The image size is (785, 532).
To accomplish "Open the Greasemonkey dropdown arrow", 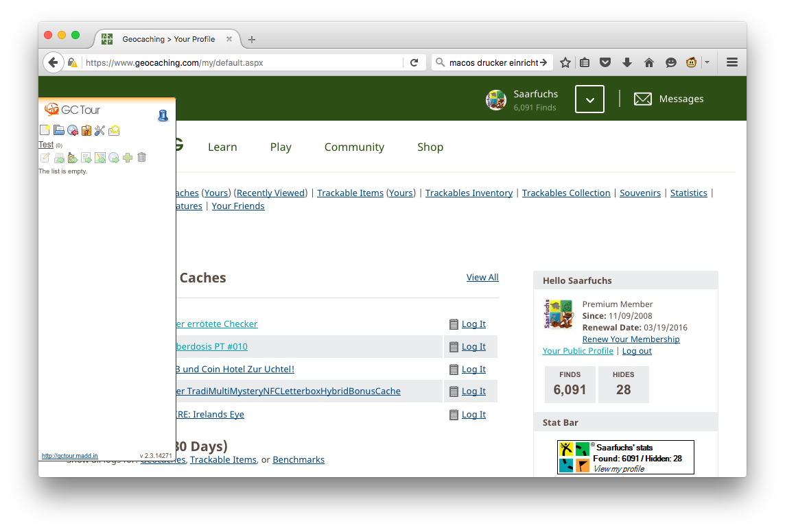I will tap(707, 62).
